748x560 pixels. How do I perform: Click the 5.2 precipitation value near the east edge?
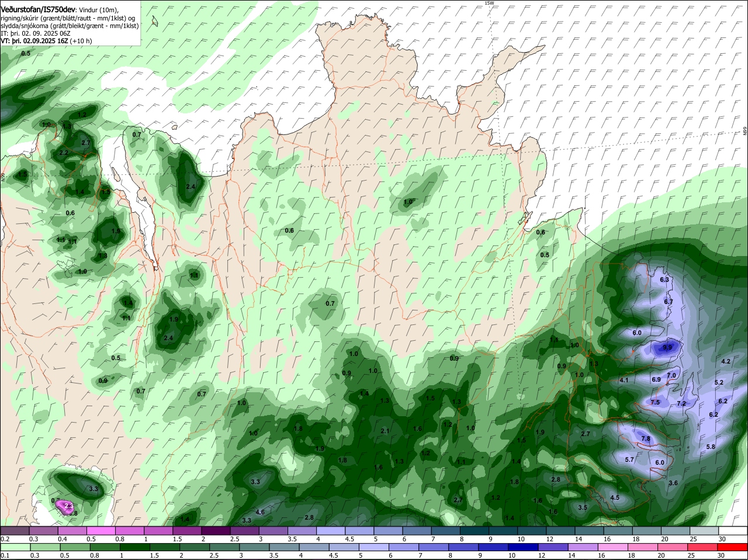click(719, 382)
